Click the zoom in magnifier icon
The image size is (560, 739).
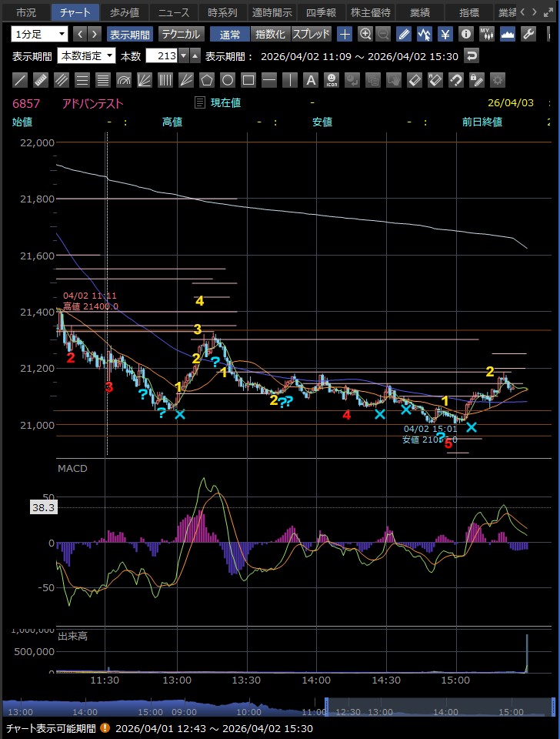(x=365, y=34)
